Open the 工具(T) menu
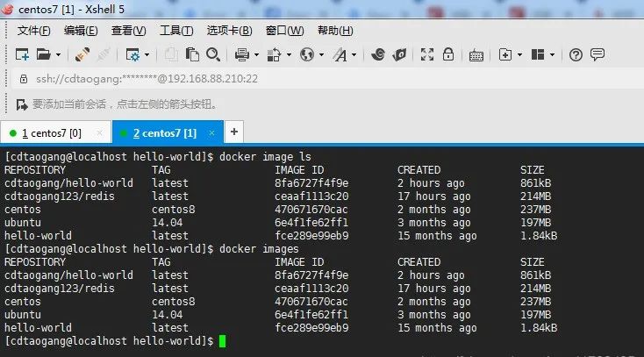This screenshot has width=644, height=357. pyautogui.click(x=176, y=31)
